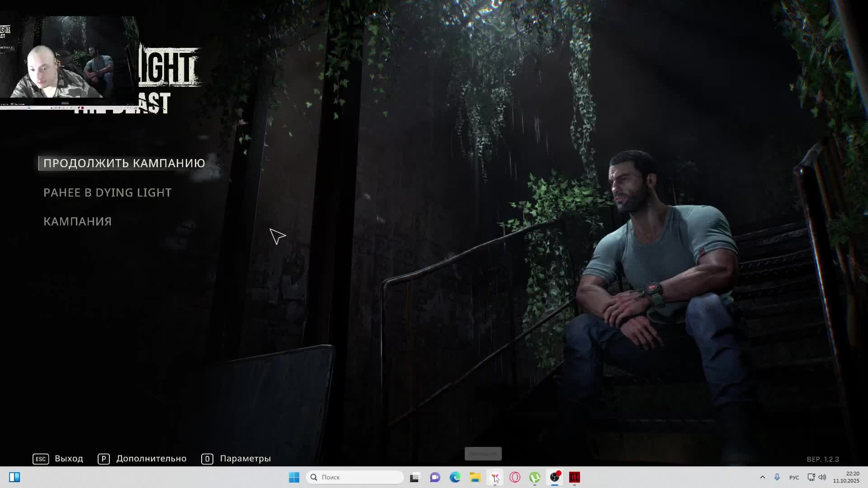
Task: Click the Dying Light game taskbar icon
Action: click(575, 477)
